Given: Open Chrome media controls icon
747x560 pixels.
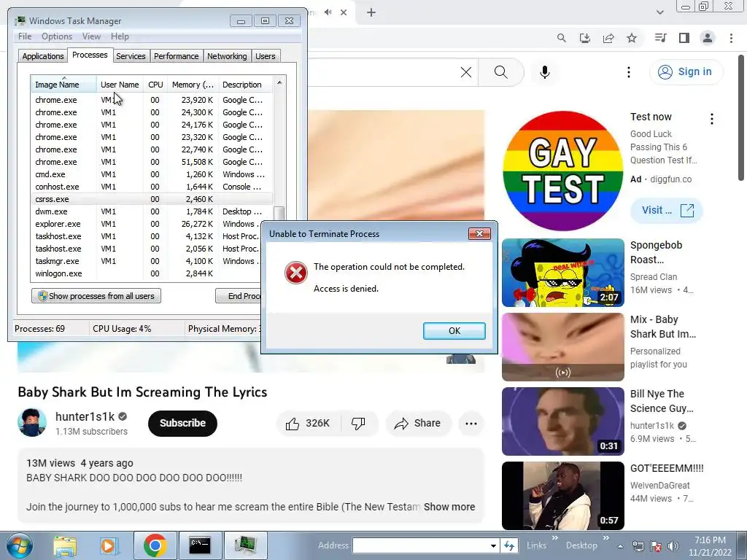Looking at the screenshot, I should (x=660, y=38).
